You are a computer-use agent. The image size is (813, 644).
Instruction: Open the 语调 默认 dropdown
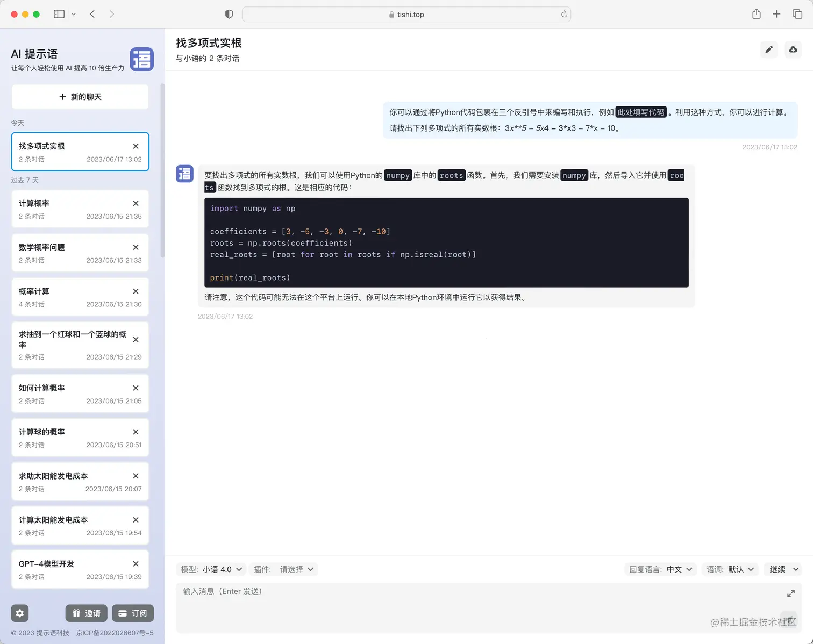coord(730,569)
